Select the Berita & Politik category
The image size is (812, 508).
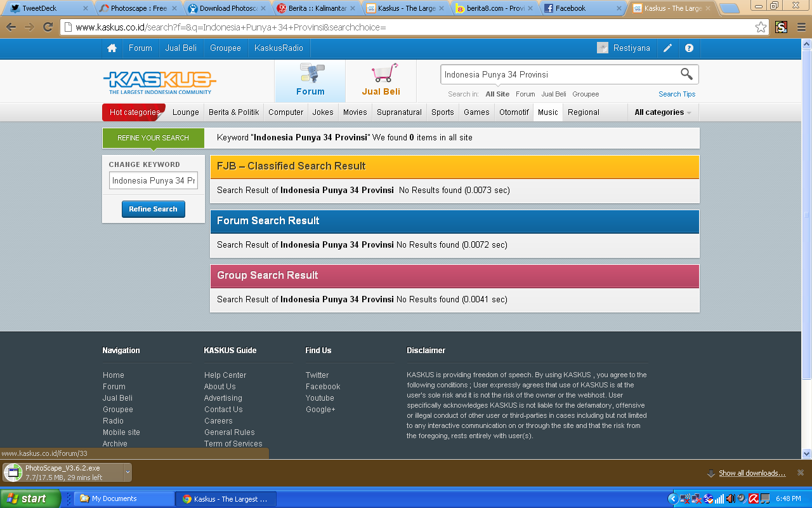[234, 112]
